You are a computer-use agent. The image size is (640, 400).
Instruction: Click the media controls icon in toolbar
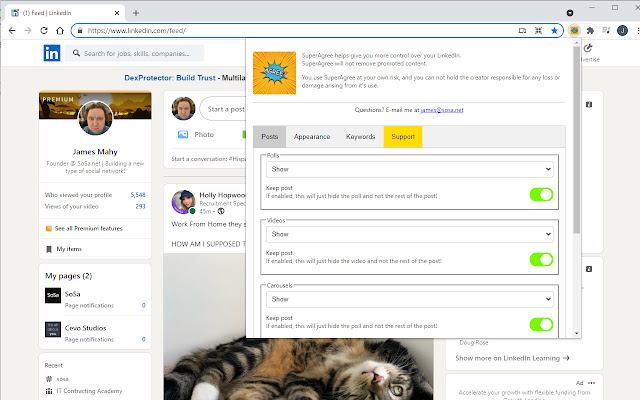point(606,31)
